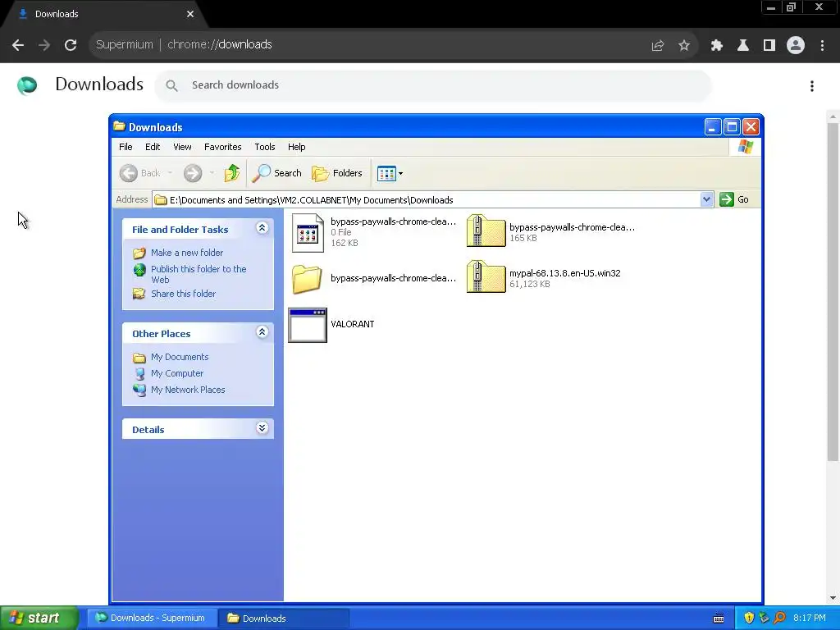This screenshot has width=840, height=630.
Task: Open the Edit menu
Action: (x=152, y=147)
